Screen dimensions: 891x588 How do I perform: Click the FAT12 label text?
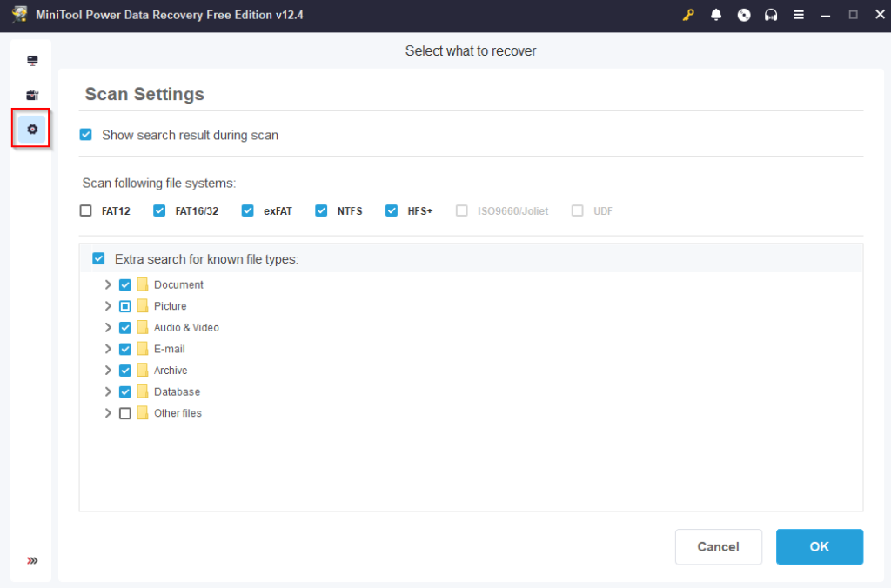[x=116, y=211]
